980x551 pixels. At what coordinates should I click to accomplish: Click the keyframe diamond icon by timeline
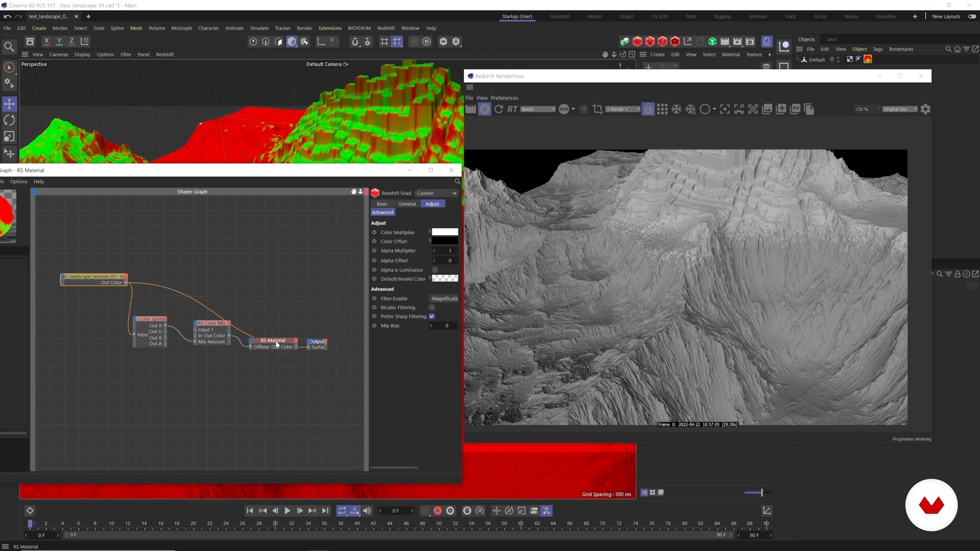(30, 511)
